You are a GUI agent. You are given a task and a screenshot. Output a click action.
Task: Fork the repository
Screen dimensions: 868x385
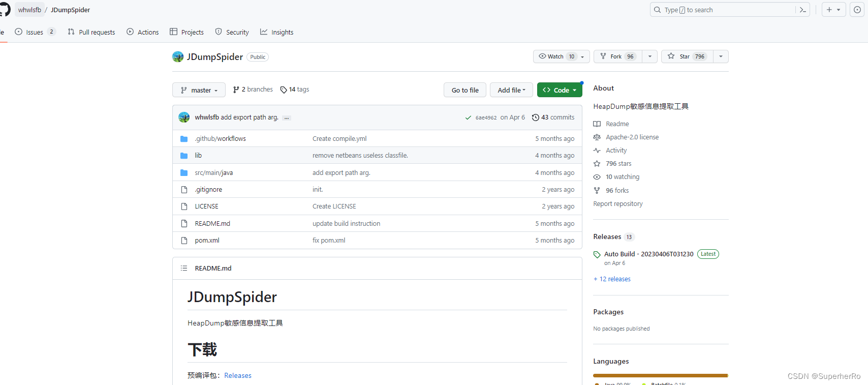point(618,56)
